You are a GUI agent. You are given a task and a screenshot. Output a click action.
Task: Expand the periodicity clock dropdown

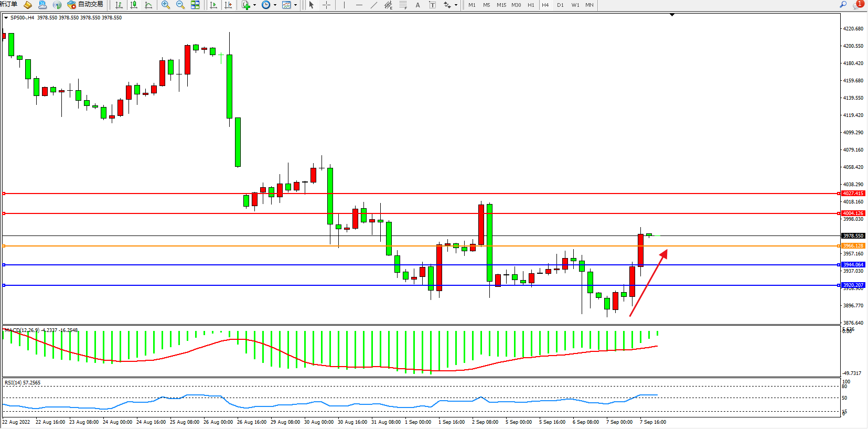(x=275, y=5)
